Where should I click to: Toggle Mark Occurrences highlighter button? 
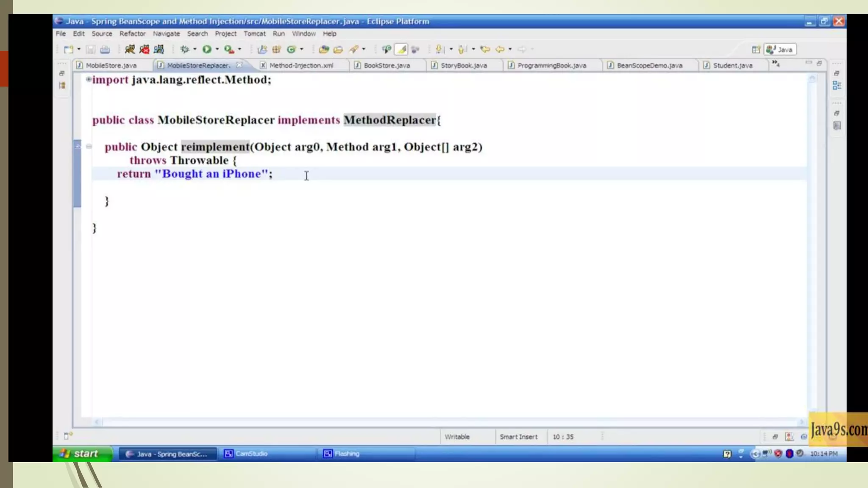[x=401, y=49]
